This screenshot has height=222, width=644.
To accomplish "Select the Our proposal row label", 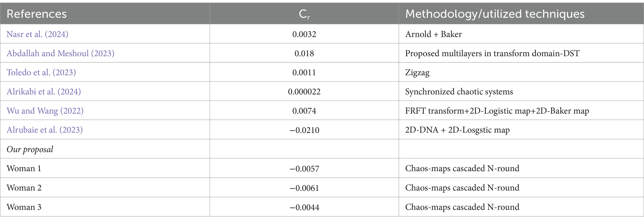I will tap(30, 149).
